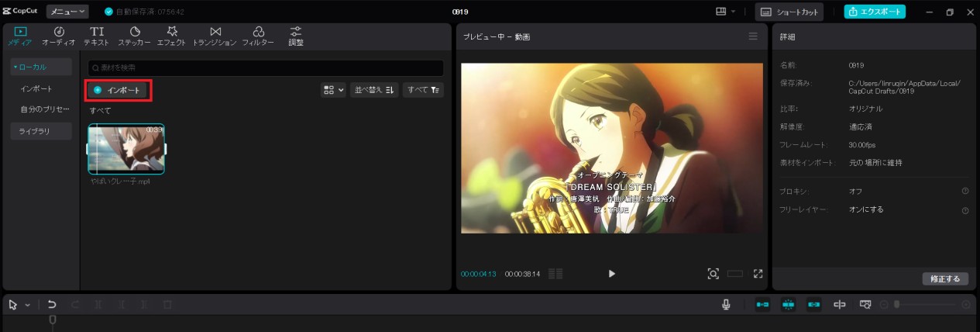Click the split clip tool

point(98,305)
